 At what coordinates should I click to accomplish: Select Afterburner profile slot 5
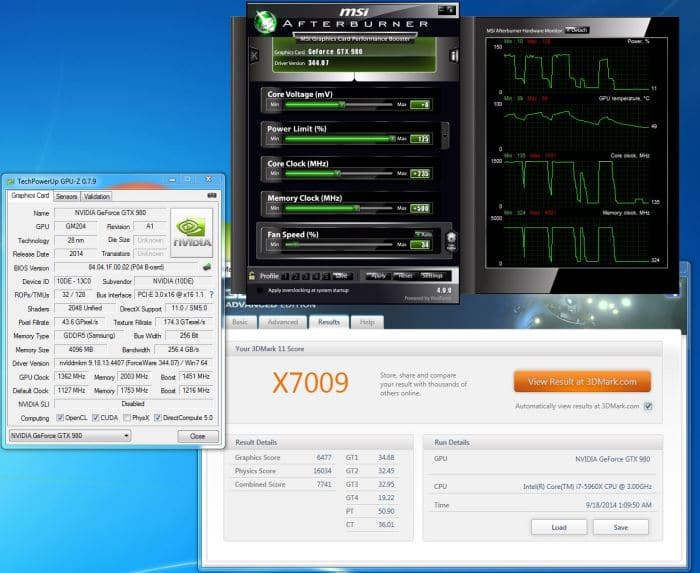[326, 276]
